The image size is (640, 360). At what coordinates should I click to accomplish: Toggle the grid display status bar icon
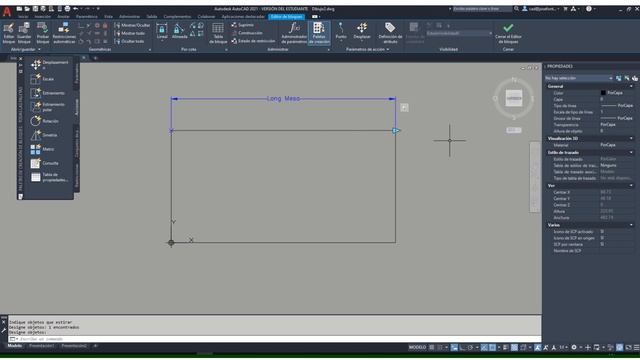[431, 347]
